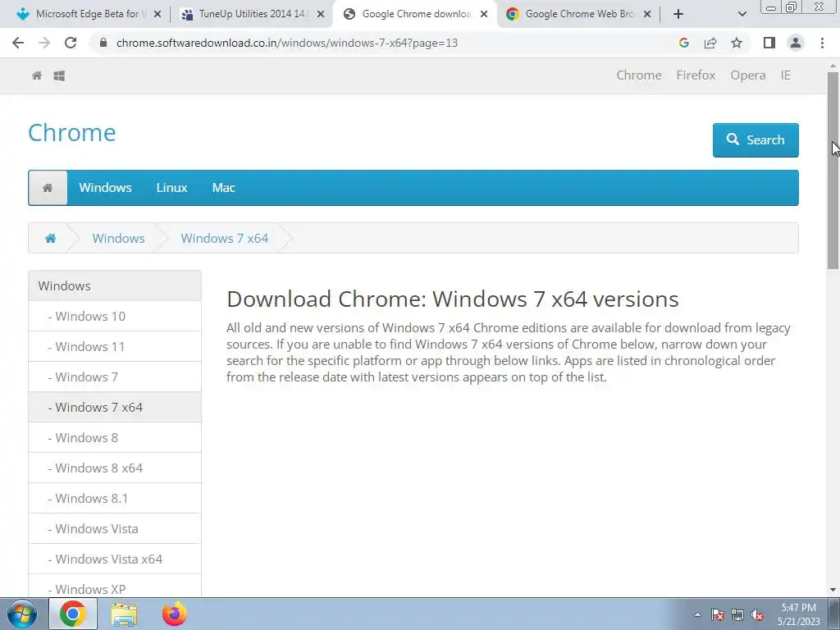Open Linux in blue navigation bar
Image resolution: width=840 pixels, height=630 pixels.
click(171, 188)
